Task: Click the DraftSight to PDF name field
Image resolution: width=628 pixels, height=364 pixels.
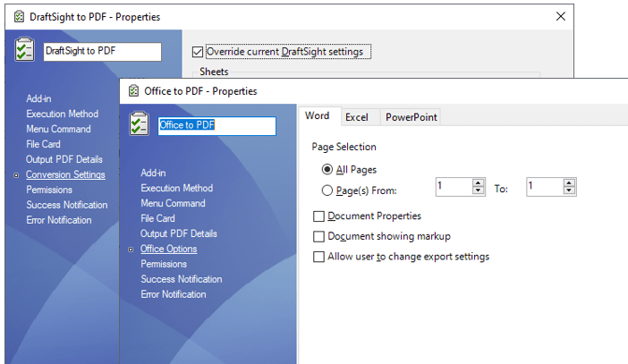Action: (102, 52)
